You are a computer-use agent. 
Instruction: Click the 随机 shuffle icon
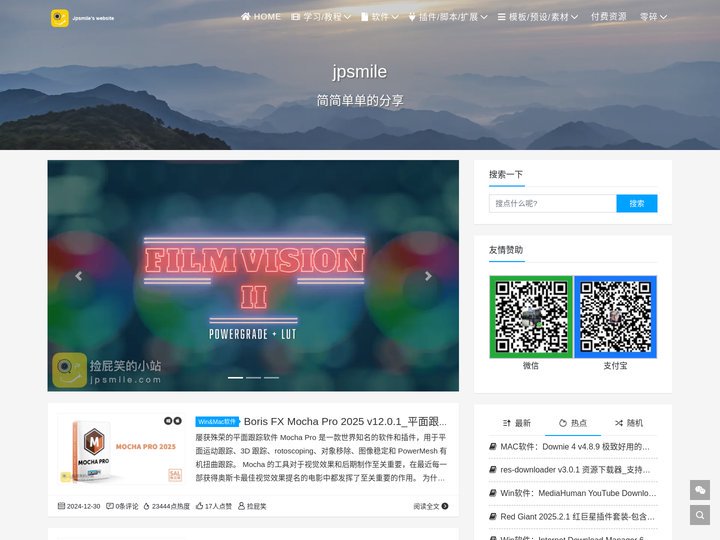tap(619, 423)
